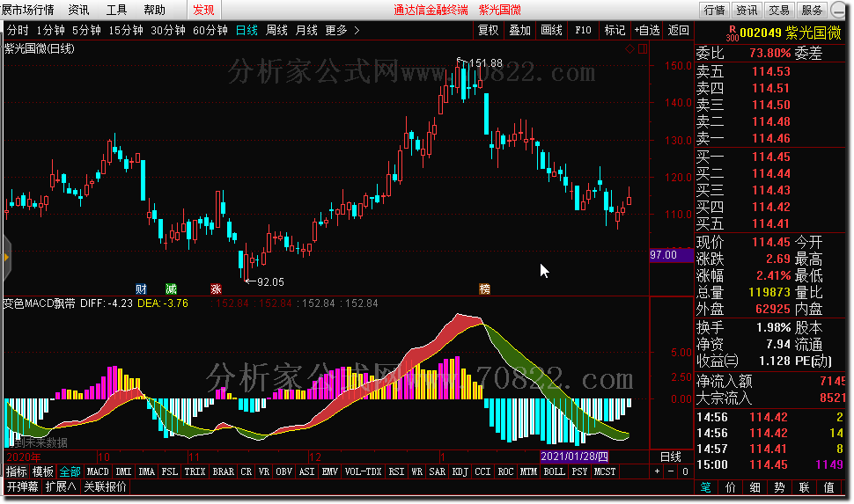Select the 细 tab in quote panel
854x504 pixels.
[x=755, y=487]
